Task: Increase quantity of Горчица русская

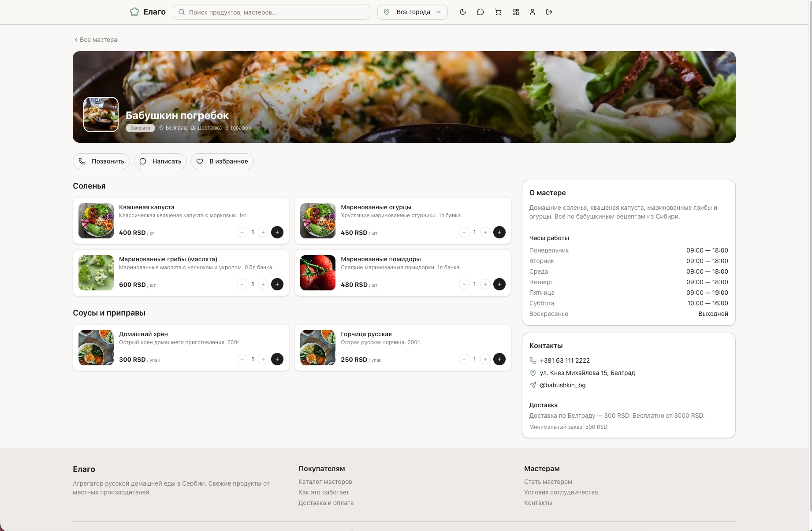Action: [x=485, y=359]
